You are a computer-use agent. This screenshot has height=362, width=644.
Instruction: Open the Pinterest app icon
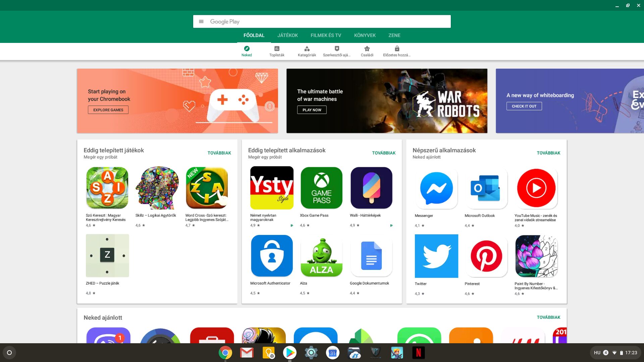486,256
